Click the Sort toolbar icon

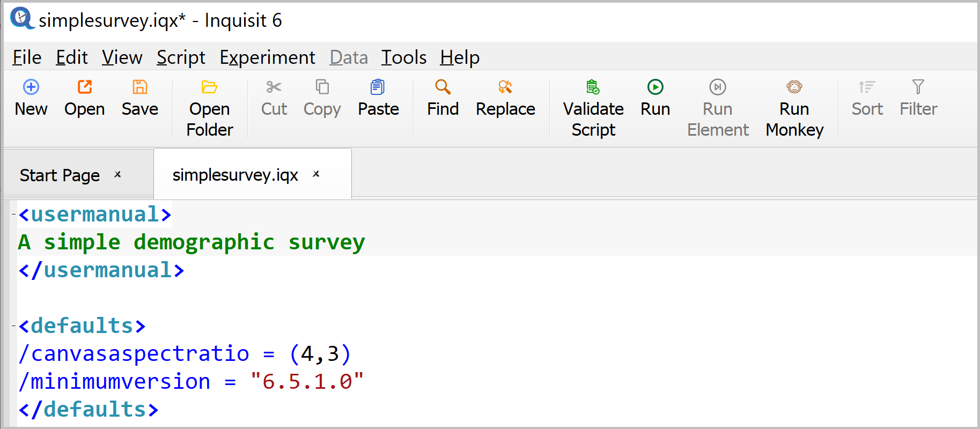coord(867,87)
